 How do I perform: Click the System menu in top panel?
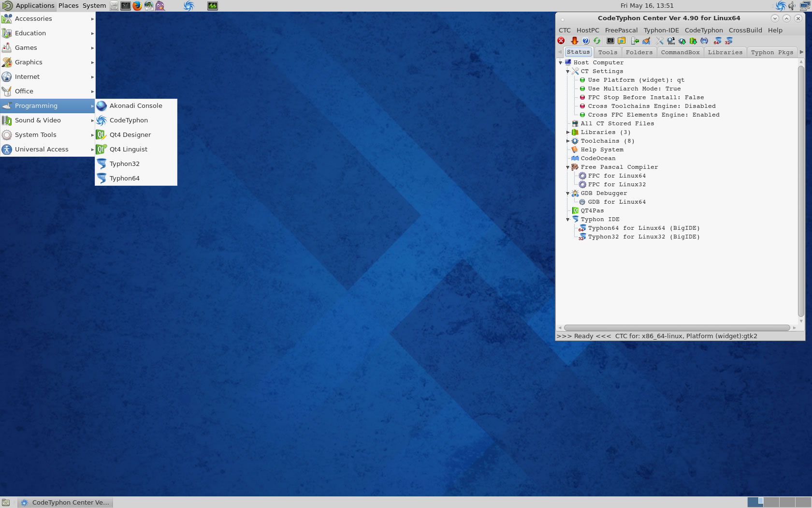coord(94,6)
